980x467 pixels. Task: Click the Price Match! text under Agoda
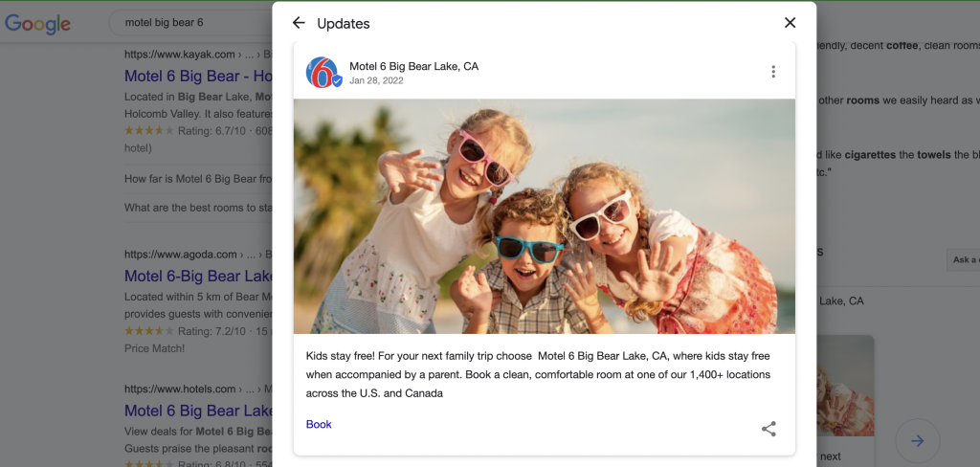pyautogui.click(x=154, y=349)
